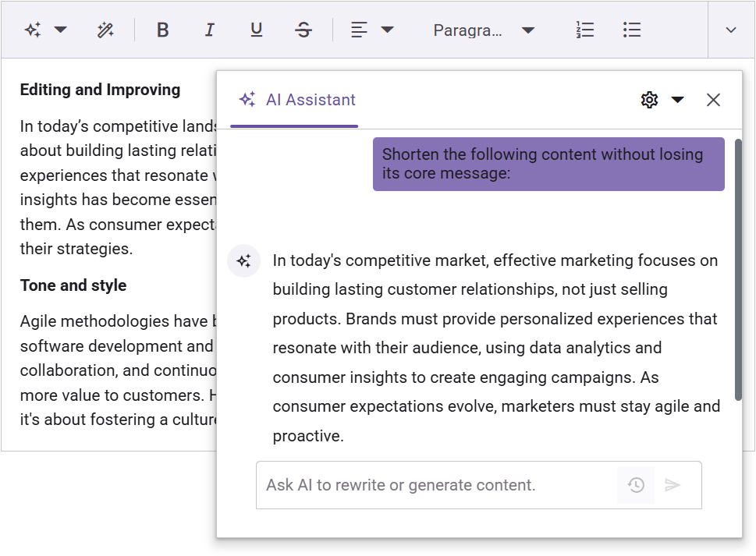Click the Ask AI input field
This screenshot has width=756, height=556.
pos(429,485)
